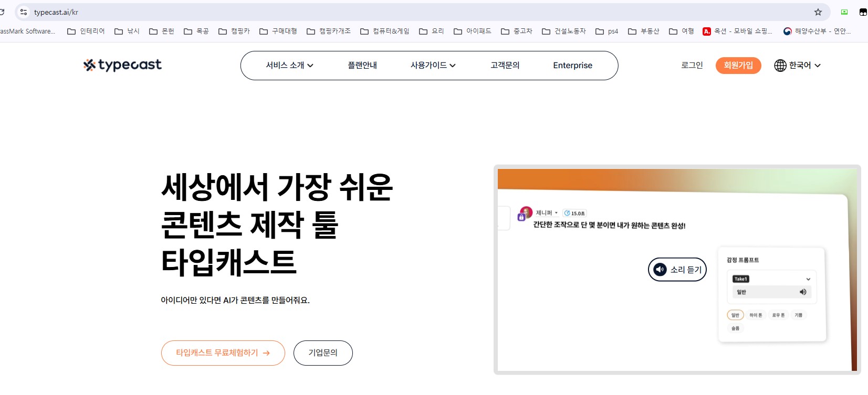The image size is (868, 395).
Task: Open the 컴퓨터&게임 bookmark folder
Action: (385, 31)
